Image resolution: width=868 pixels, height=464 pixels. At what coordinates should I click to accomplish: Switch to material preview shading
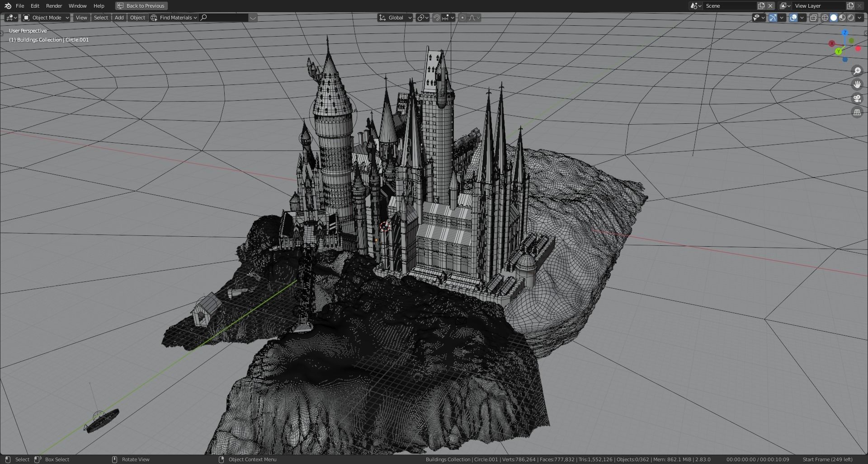[842, 18]
